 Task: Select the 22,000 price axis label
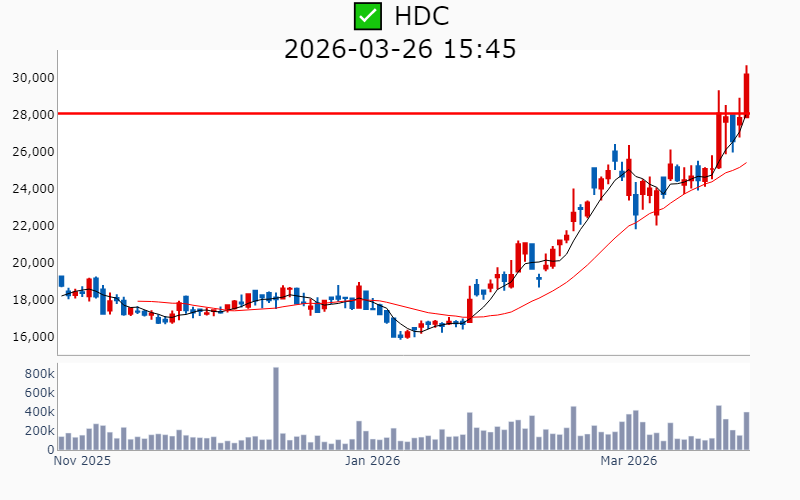pos(33,226)
